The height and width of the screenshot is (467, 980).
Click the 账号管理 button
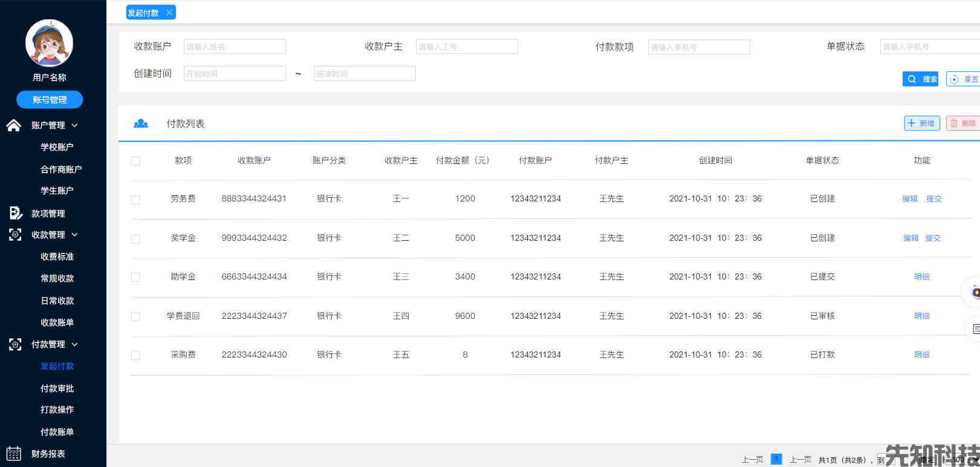coord(50,100)
